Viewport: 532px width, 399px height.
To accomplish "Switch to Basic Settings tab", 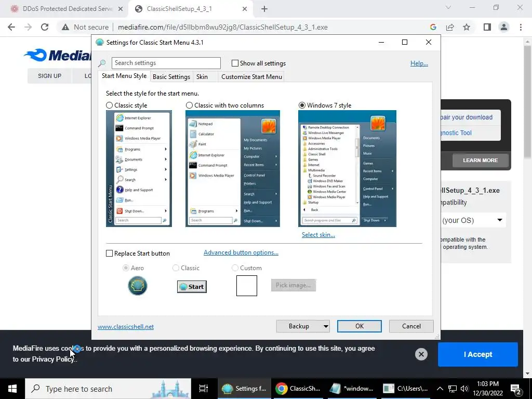I will click(171, 77).
